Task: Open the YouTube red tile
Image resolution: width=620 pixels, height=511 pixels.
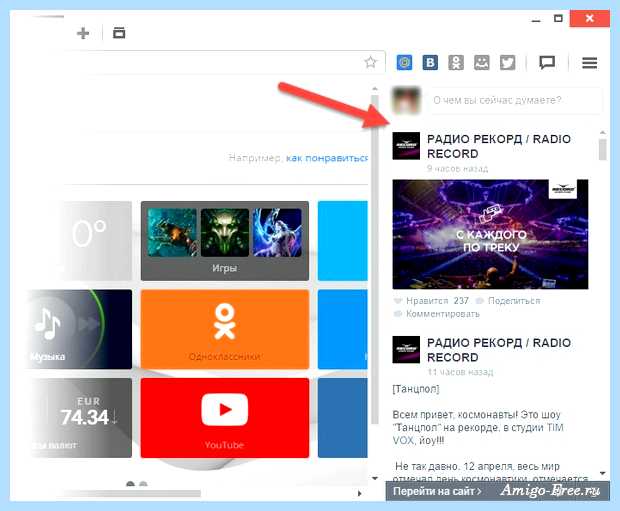Action: tap(225, 418)
